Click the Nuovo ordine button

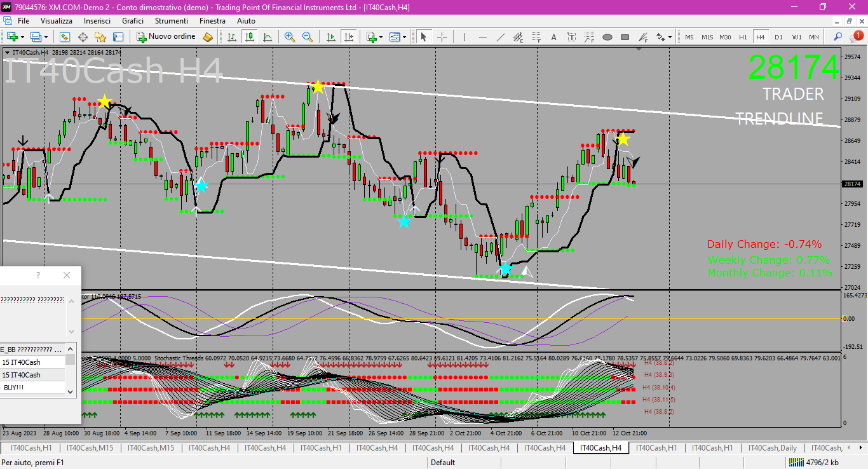coord(166,37)
